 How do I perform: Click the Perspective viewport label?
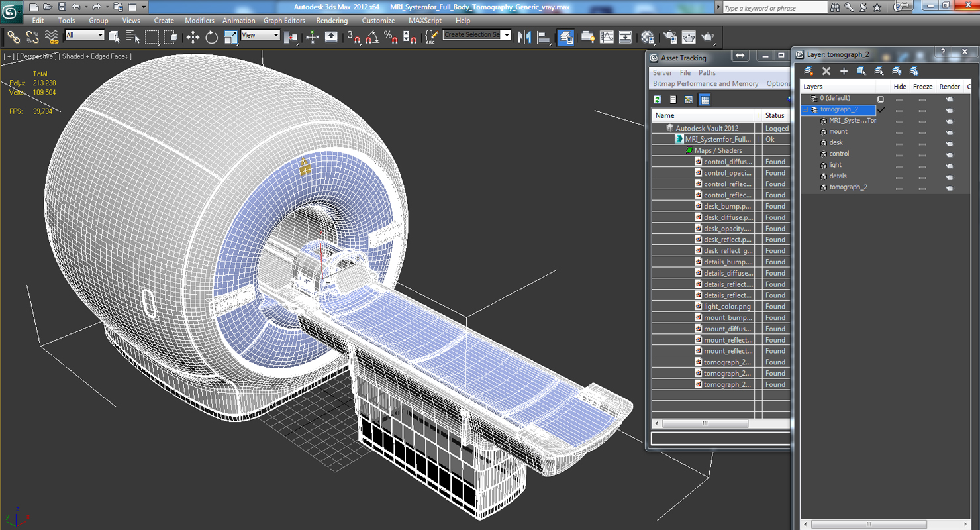[36, 56]
